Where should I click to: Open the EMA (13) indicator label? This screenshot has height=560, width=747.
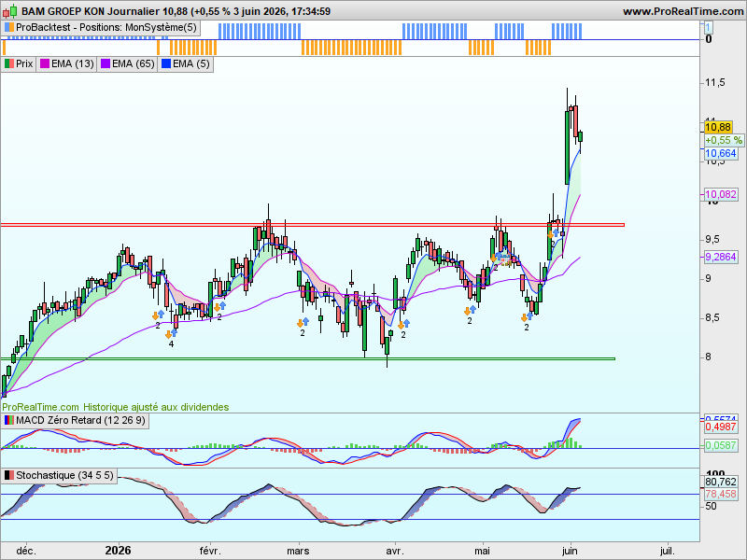point(73,63)
